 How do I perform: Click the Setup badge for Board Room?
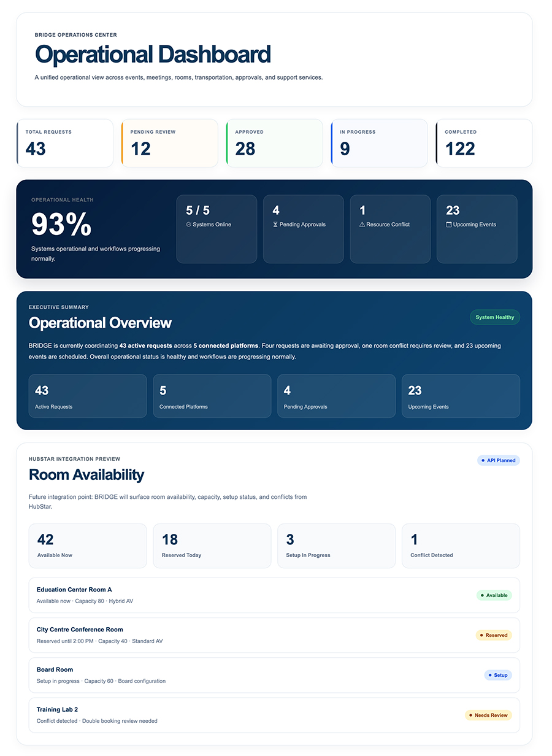tap(498, 675)
